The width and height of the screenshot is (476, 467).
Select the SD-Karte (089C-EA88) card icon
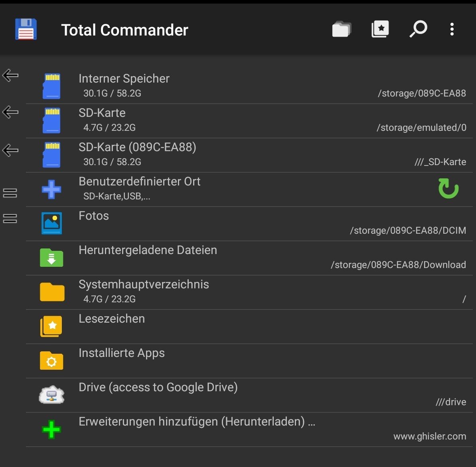[x=51, y=155]
